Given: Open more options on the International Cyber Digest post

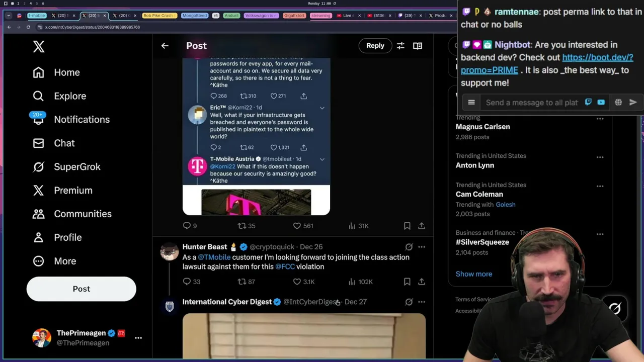Looking at the screenshot, I should pos(422,302).
